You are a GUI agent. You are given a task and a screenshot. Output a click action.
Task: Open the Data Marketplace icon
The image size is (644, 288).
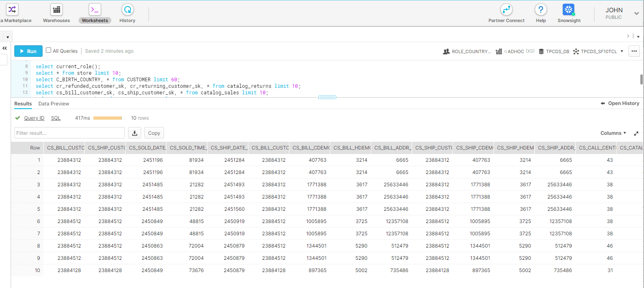[x=12, y=9]
